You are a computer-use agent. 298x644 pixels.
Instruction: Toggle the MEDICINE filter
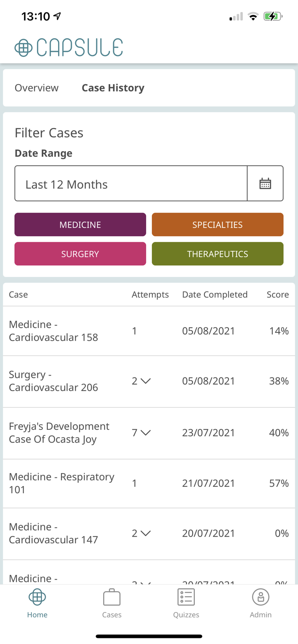pos(80,224)
